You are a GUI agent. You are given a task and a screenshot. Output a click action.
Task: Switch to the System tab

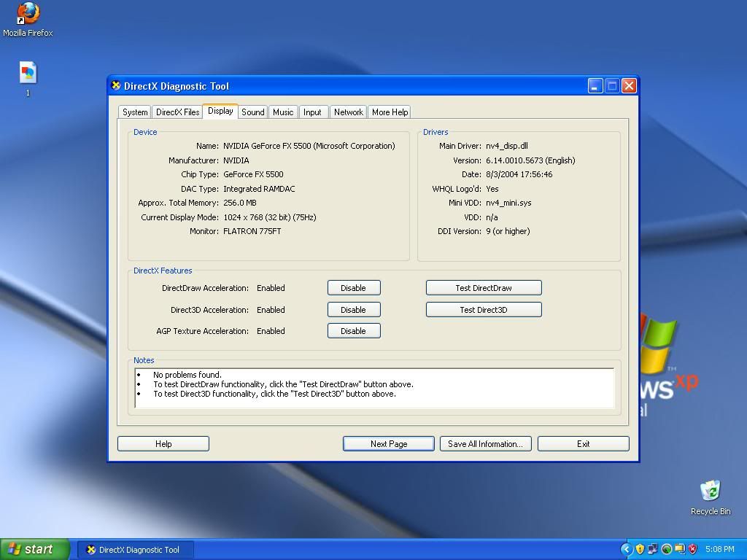pos(135,112)
